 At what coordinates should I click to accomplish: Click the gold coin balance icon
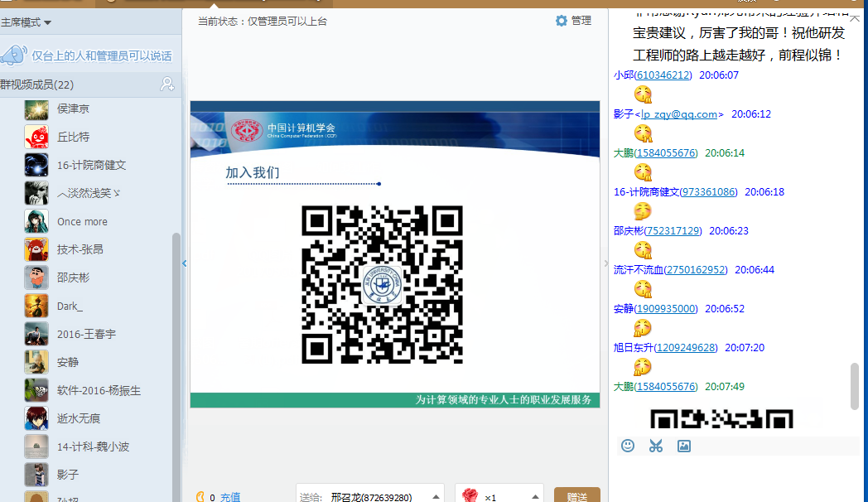[200, 496]
